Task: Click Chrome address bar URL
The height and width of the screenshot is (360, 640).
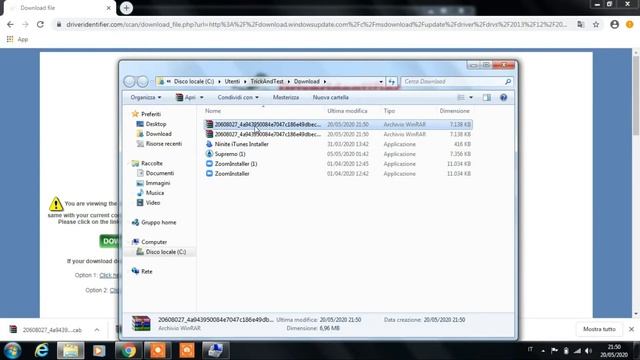Action: [x=316, y=24]
